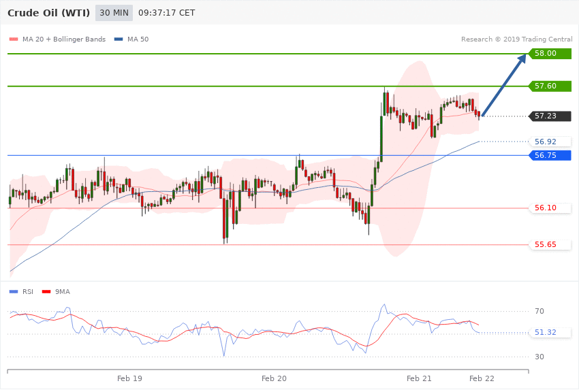Click the MA 20 + Bollinger Bands legend label
This screenshot has width=579, height=392.
[x=64, y=39]
